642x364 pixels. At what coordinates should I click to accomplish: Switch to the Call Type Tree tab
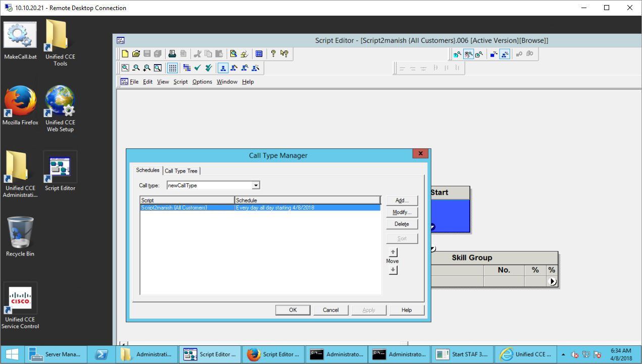click(181, 171)
